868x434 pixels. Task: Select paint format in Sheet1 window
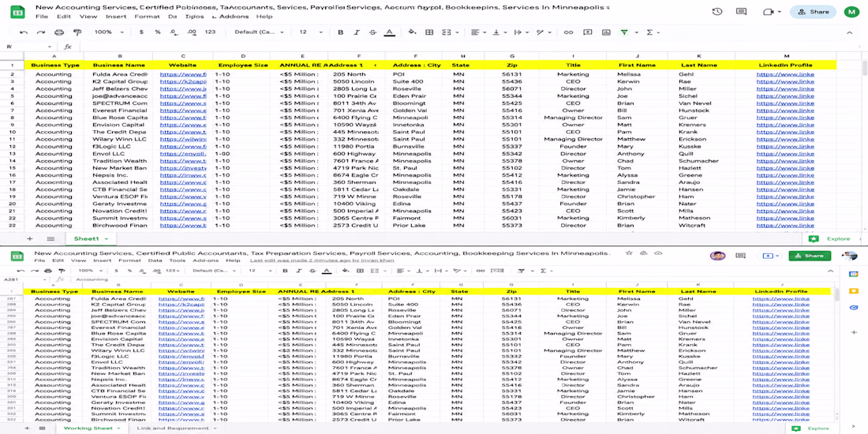pos(77,32)
